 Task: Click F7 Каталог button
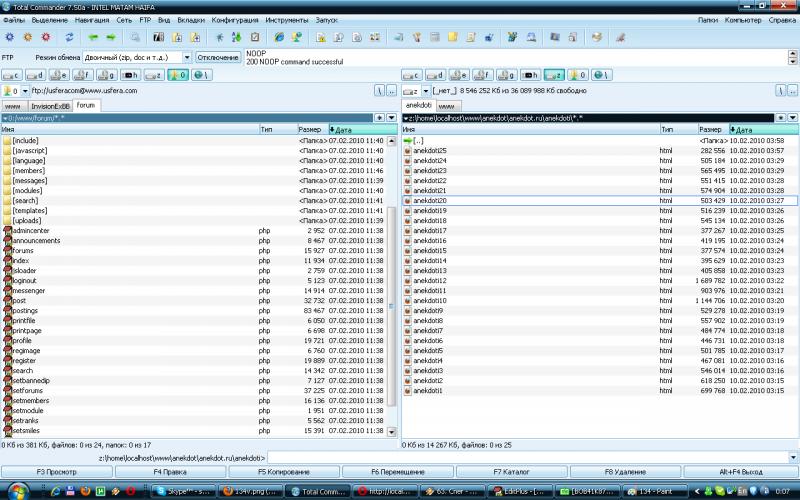click(x=512, y=472)
